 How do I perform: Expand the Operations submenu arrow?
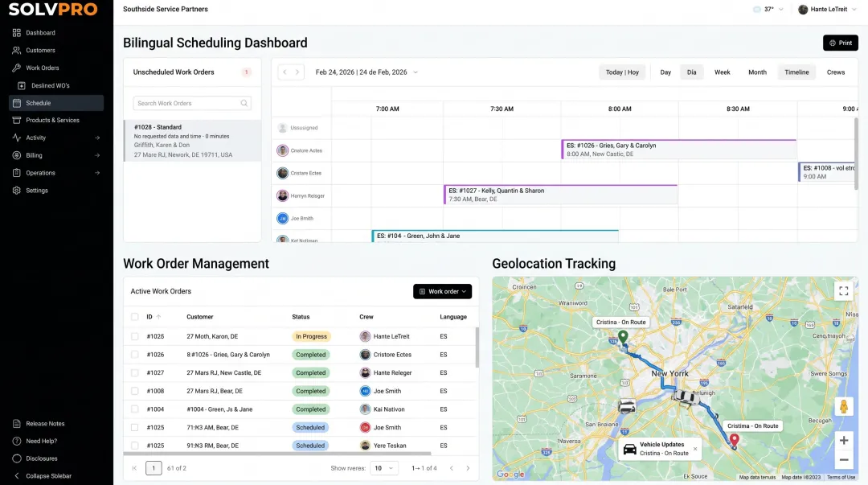coord(97,173)
